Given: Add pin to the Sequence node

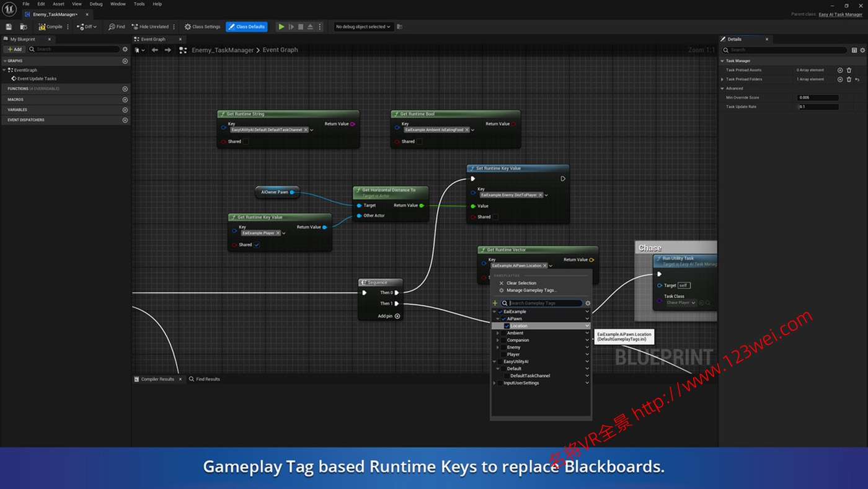Looking at the screenshot, I should pos(397,316).
